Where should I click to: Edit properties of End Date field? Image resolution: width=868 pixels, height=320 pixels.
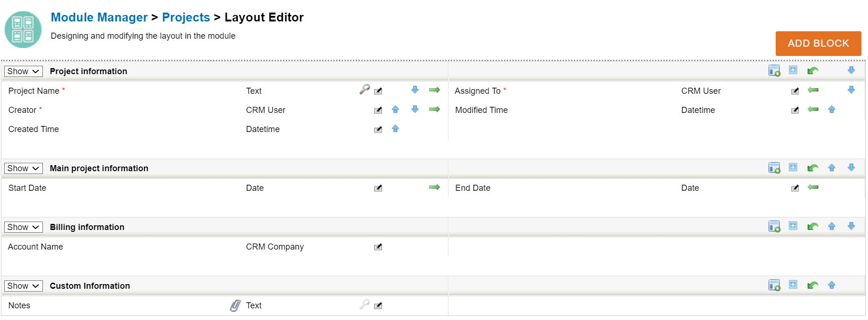[795, 188]
